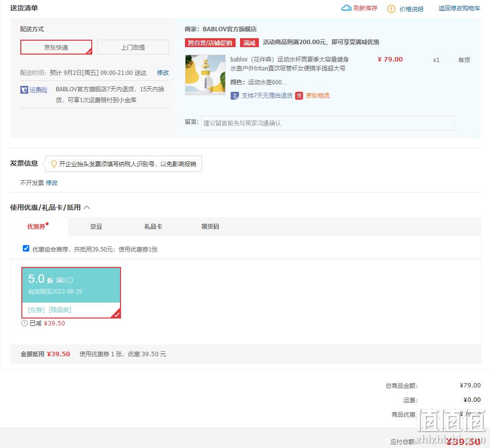The width and height of the screenshot is (490, 448).
Task: Click the 满200.00元 promotion description text
Action: click(x=321, y=42)
